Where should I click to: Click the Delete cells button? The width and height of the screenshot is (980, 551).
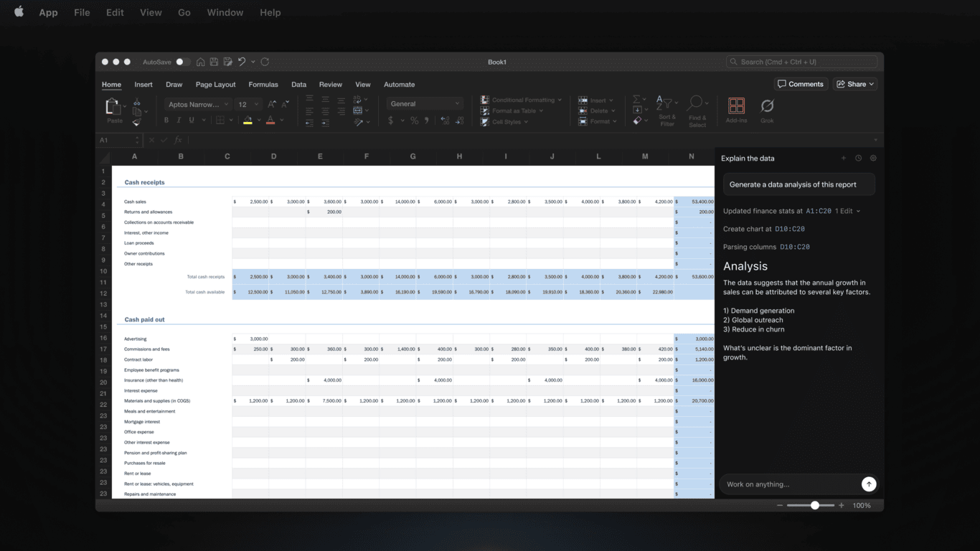pyautogui.click(x=595, y=110)
